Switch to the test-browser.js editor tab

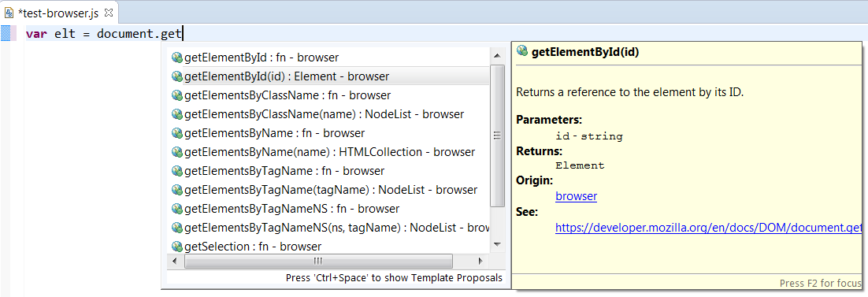58,12
